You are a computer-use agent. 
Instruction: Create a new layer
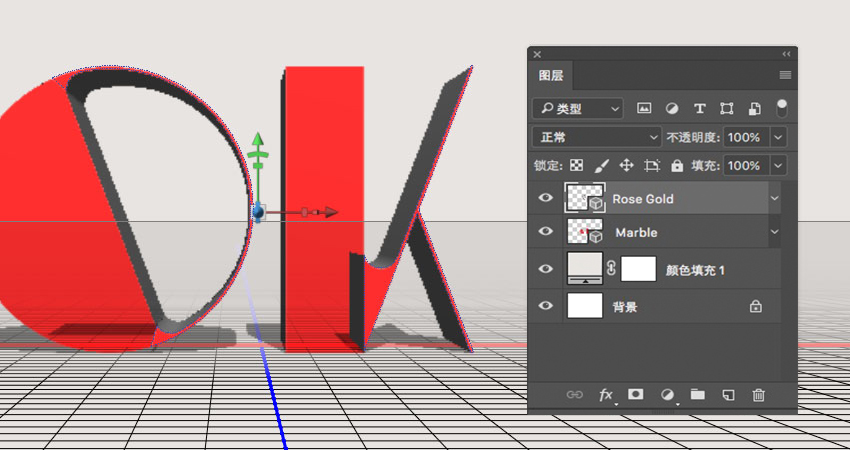(x=728, y=395)
